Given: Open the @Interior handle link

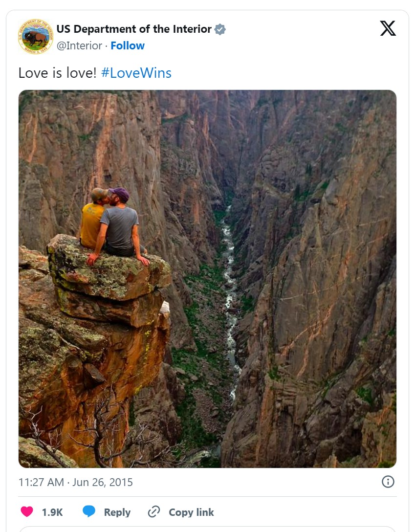Looking at the screenshot, I should pos(79,45).
